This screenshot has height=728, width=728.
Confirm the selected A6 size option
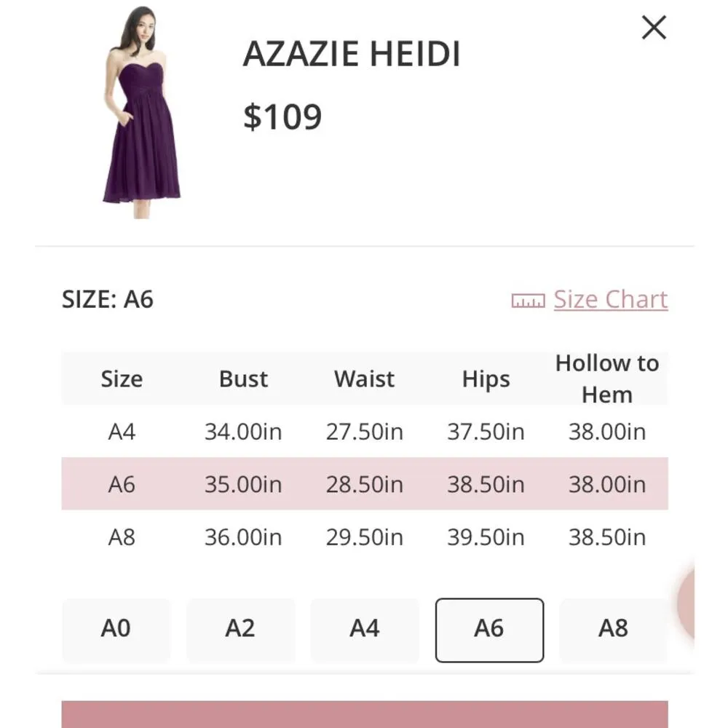[x=488, y=630]
